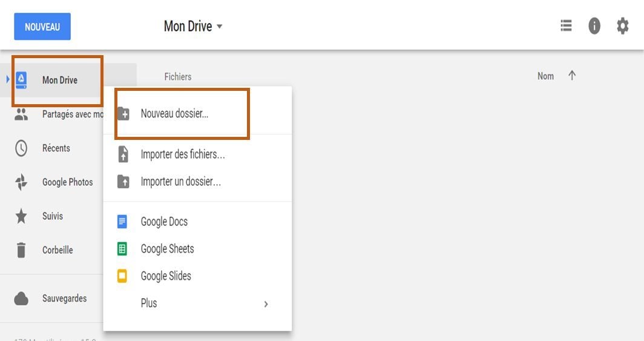The height and width of the screenshot is (341, 644).
Task: Click the list view icon
Action: (x=566, y=26)
